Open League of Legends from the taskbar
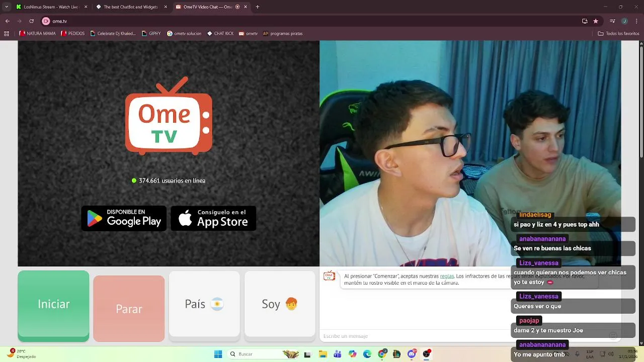The width and height of the screenshot is (644, 362). click(x=397, y=354)
